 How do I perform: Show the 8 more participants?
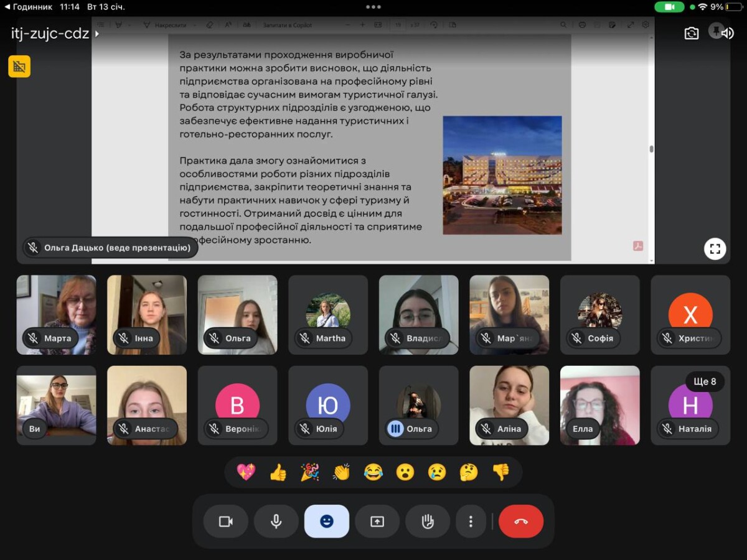tap(705, 381)
